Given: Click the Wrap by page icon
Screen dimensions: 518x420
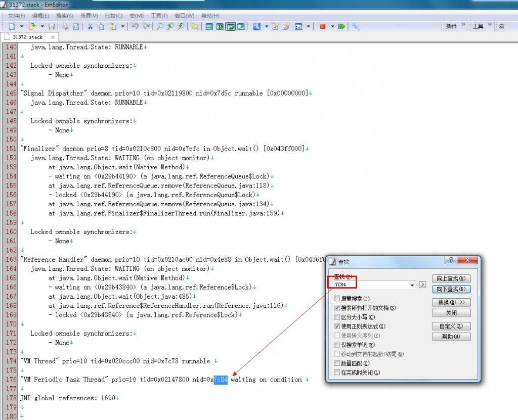Looking at the screenshot, I should click(241, 26).
